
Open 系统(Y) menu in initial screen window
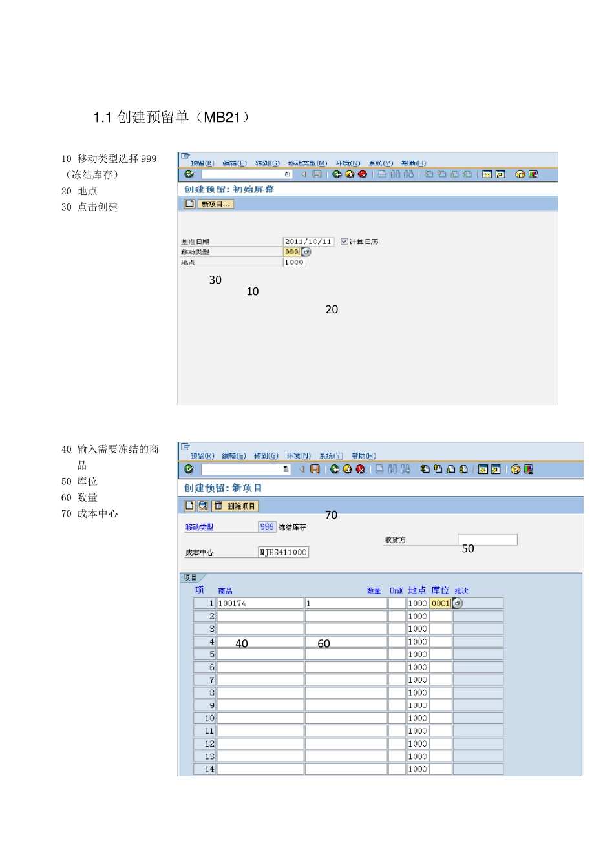pos(381,163)
